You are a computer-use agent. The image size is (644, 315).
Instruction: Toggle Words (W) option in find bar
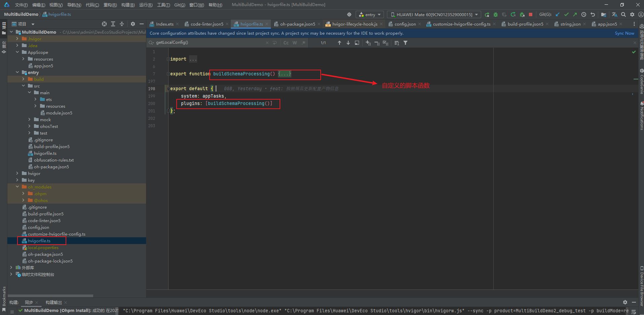coord(295,43)
